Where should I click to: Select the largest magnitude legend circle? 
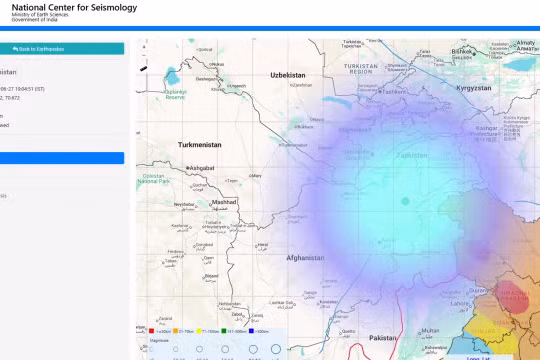pos(276,349)
